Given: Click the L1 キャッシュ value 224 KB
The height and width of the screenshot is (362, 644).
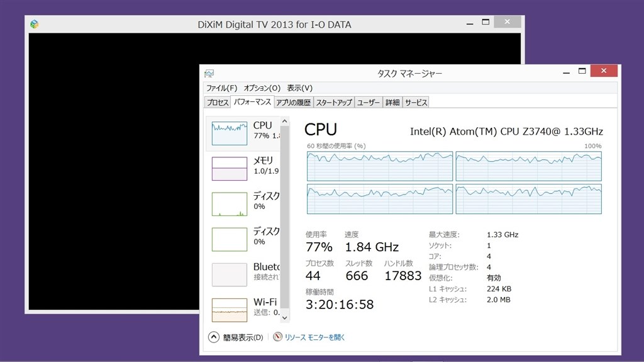Looking at the screenshot, I should pos(499,289).
